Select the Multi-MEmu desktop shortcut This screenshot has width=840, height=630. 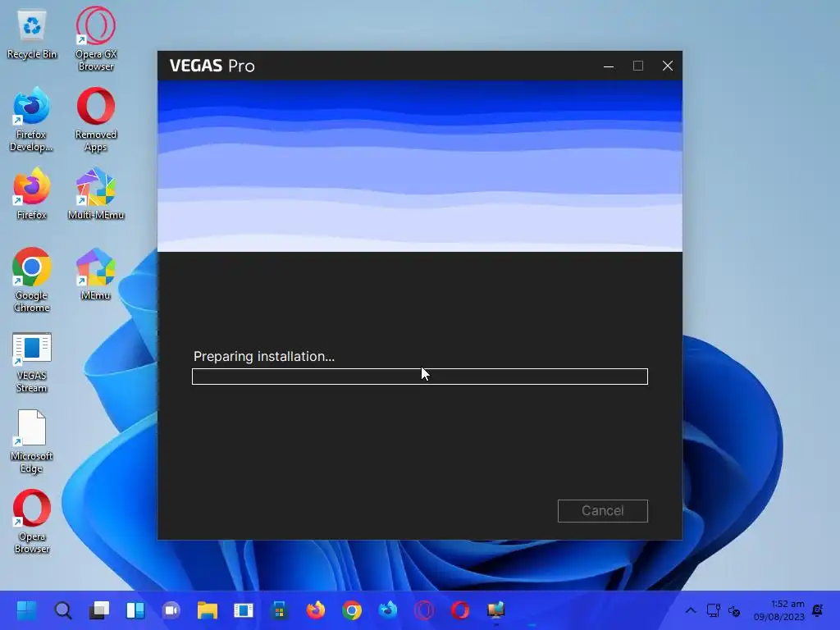(96, 194)
